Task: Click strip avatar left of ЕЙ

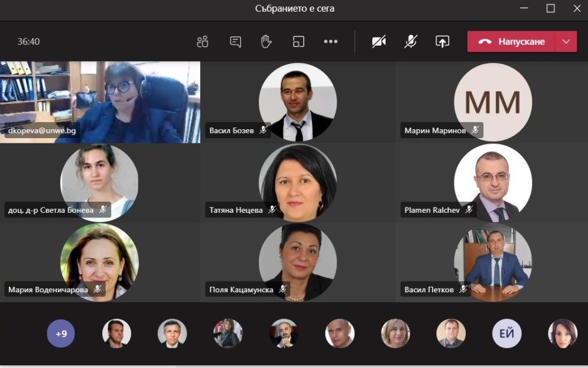Action: pyautogui.click(x=451, y=333)
